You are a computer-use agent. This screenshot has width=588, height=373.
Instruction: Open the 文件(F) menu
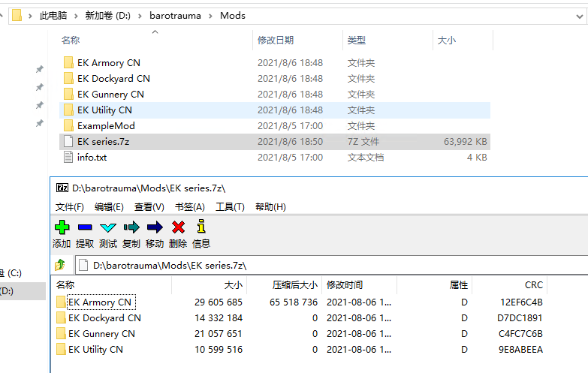point(70,207)
